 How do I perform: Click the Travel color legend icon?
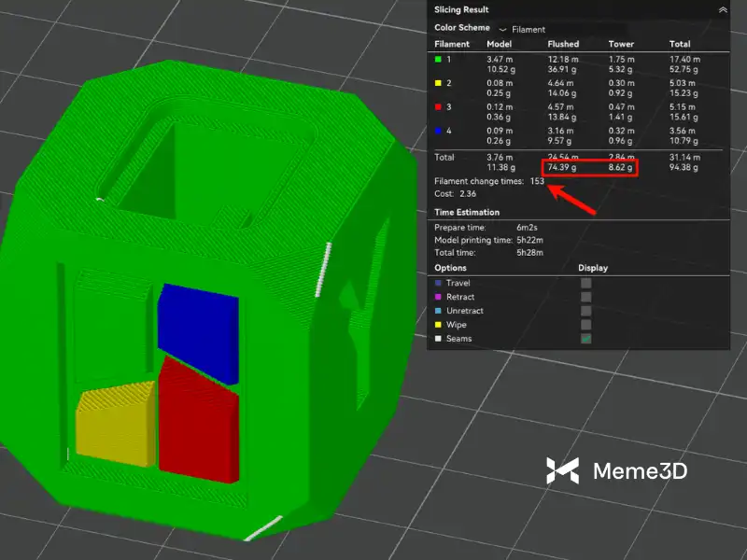pyautogui.click(x=439, y=283)
